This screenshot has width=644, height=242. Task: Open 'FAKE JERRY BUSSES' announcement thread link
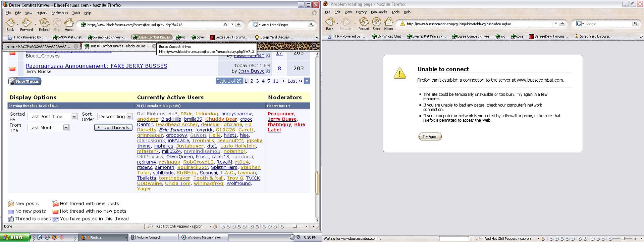(96, 66)
